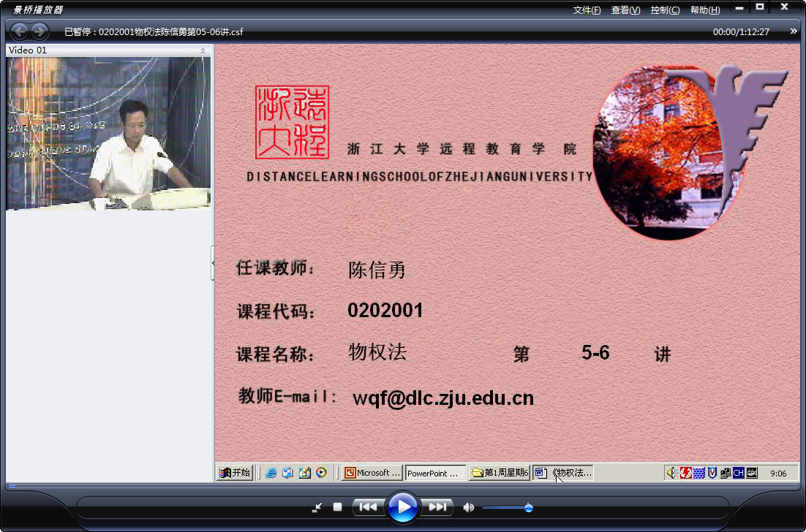Collapse the left sidebar using the splitter handle
This screenshot has width=806, height=532.
tap(213, 263)
